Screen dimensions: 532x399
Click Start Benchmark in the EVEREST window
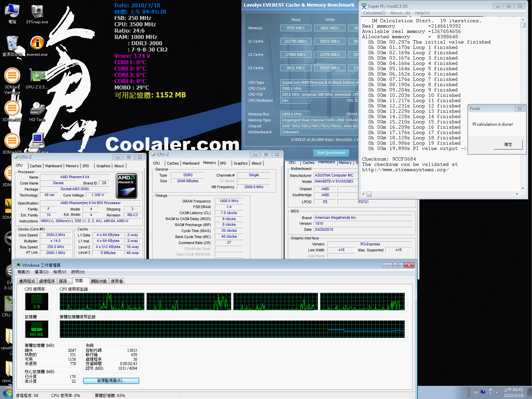(x=331, y=153)
